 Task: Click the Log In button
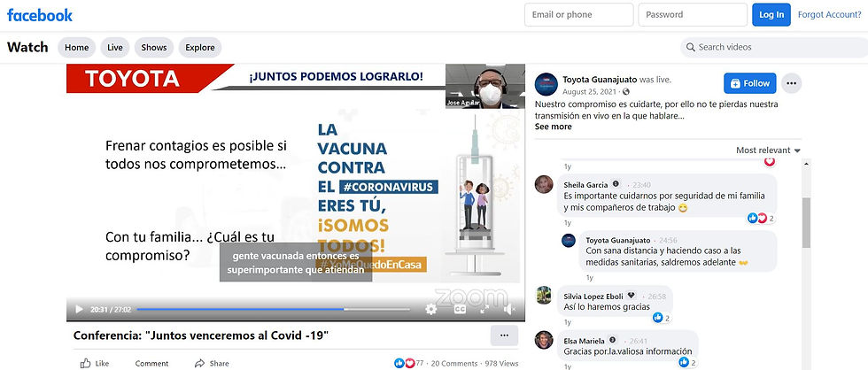(771, 15)
